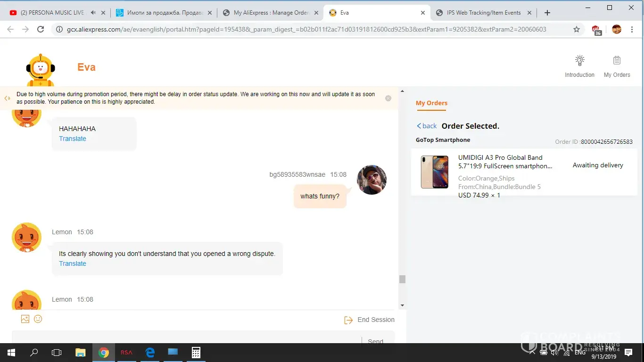Open Chrome's three-dot menu
The width and height of the screenshot is (644, 362).
coord(632,29)
